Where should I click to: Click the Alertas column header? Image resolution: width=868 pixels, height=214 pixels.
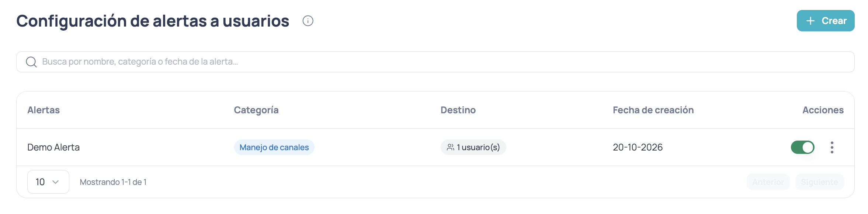point(44,110)
